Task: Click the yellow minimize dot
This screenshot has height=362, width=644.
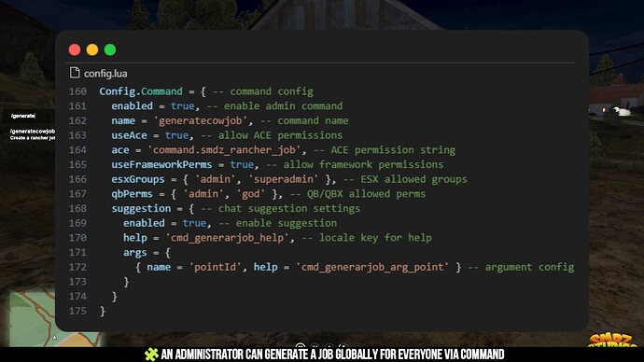Action: (x=92, y=49)
